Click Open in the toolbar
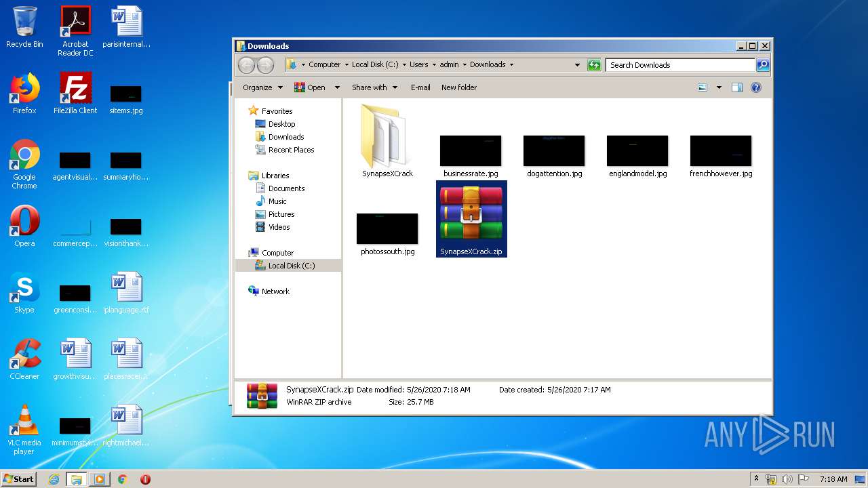The image size is (868, 488). [x=310, y=87]
